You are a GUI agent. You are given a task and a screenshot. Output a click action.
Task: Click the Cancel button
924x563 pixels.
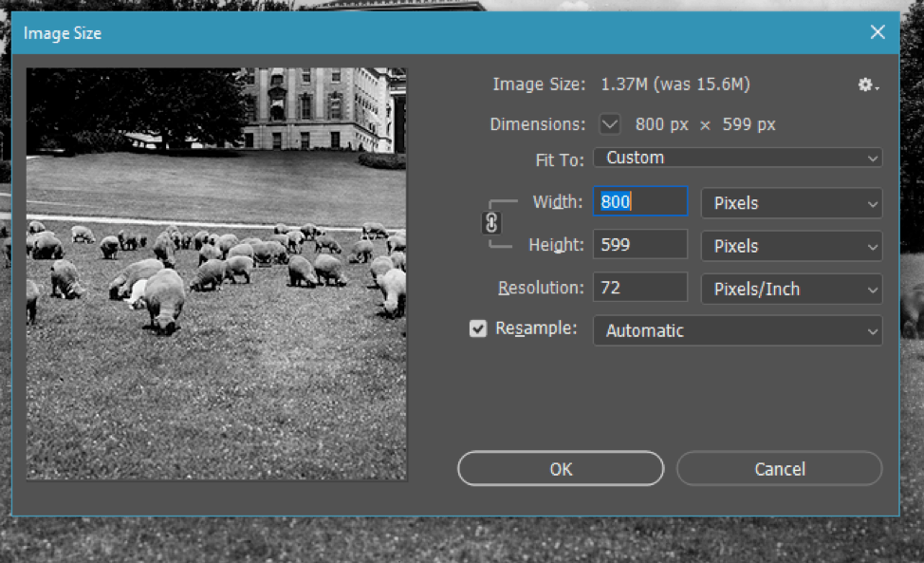coord(779,469)
